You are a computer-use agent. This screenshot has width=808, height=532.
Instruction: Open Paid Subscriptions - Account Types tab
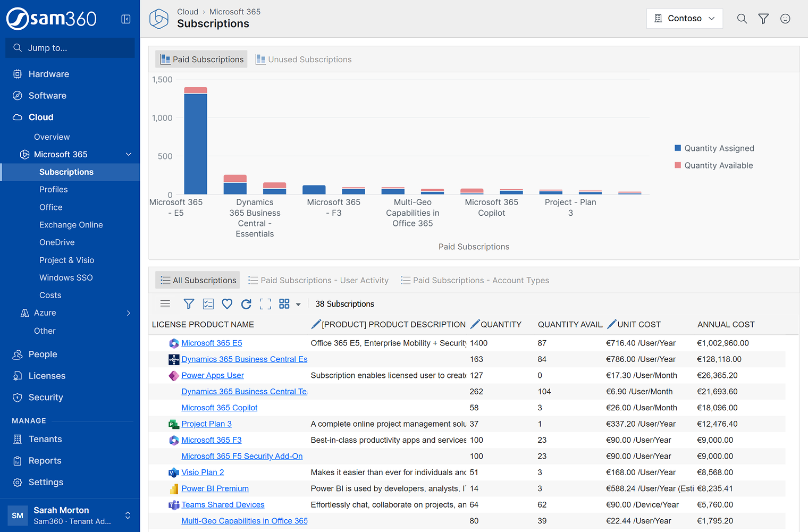pos(475,281)
